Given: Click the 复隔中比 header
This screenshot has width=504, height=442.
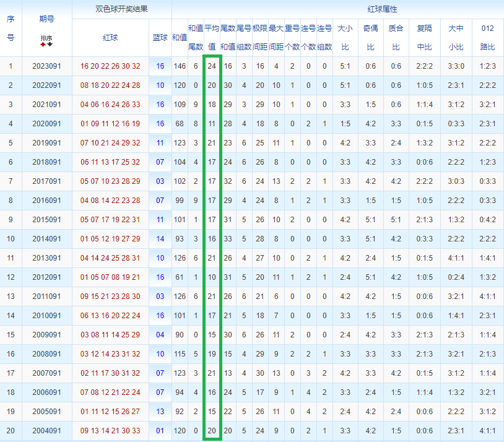Looking at the screenshot, I should coord(425,38).
